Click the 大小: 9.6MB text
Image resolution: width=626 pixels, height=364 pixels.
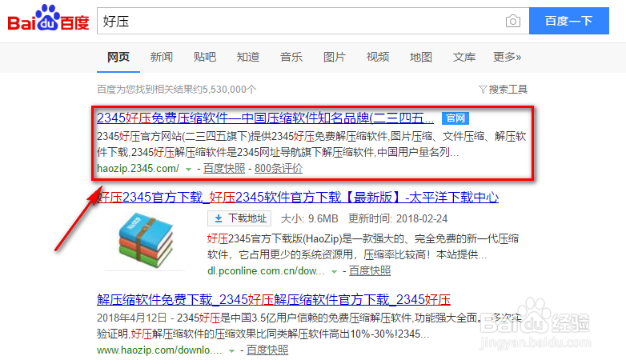coord(310,218)
